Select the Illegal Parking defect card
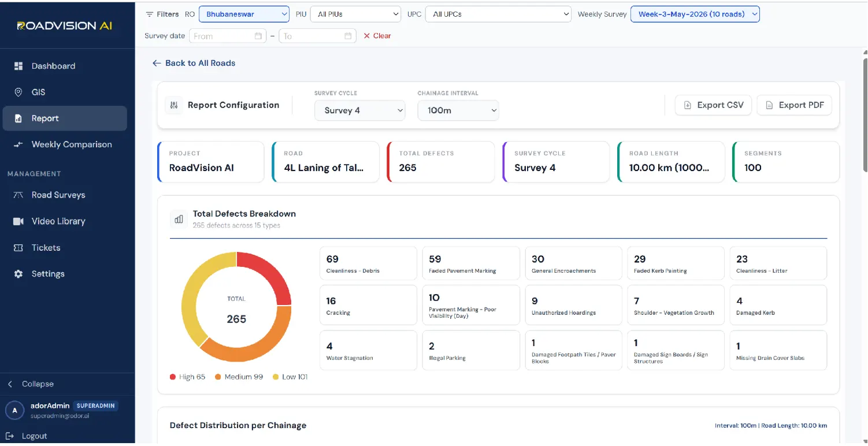 pos(471,350)
